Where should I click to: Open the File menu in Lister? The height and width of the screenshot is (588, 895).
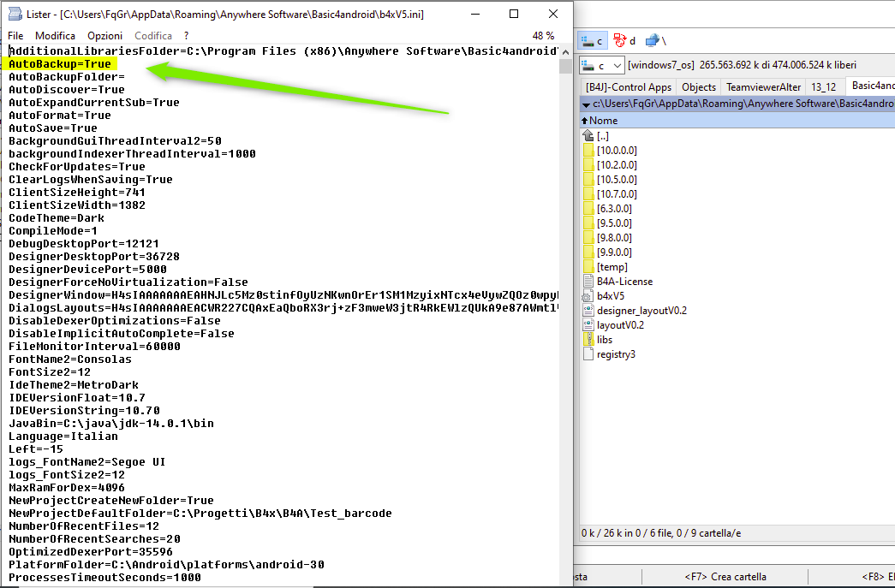[15, 36]
